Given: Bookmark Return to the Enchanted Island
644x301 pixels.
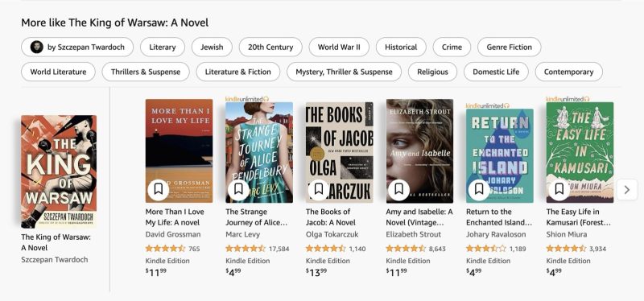Looking at the screenshot, I should click(479, 189).
